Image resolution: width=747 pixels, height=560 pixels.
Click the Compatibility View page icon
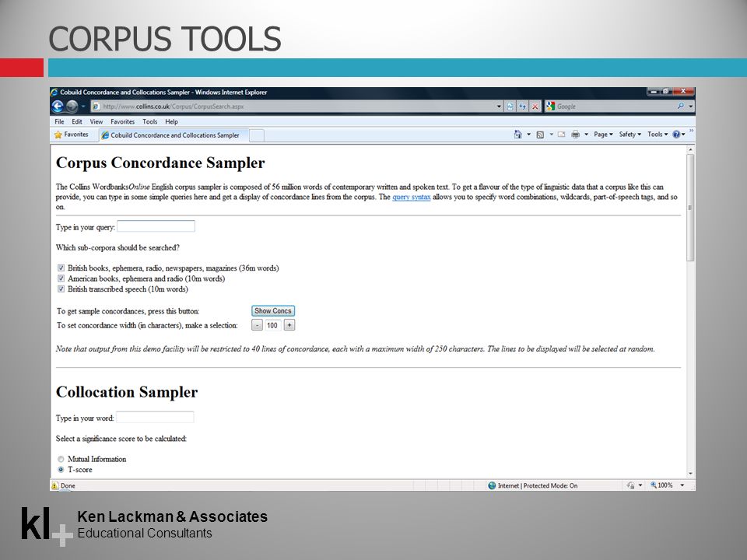click(x=510, y=107)
